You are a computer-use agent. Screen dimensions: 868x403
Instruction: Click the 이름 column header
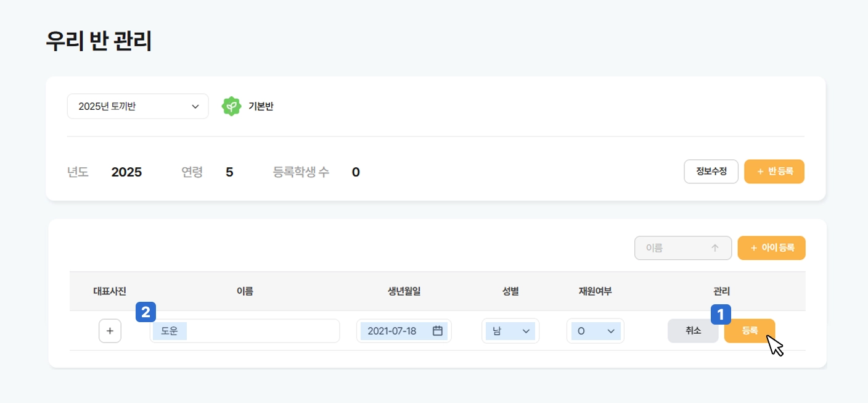[245, 291]
